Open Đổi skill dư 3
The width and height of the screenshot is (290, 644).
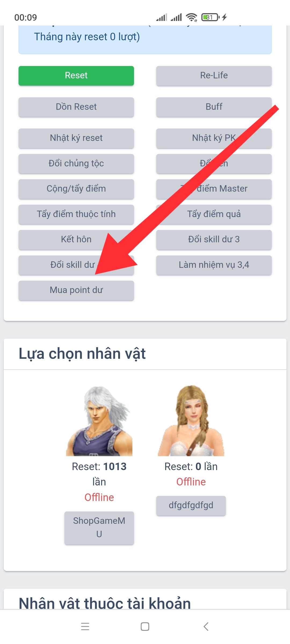pos(214,240)
